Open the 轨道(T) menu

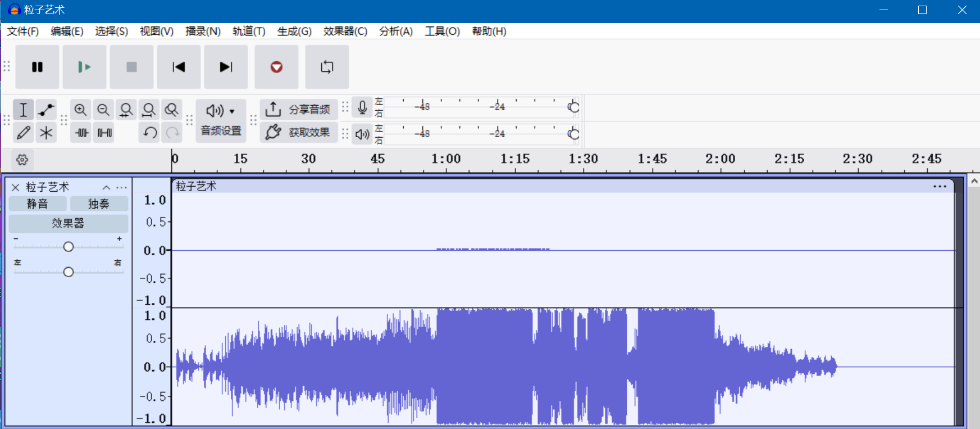[249, 31]
